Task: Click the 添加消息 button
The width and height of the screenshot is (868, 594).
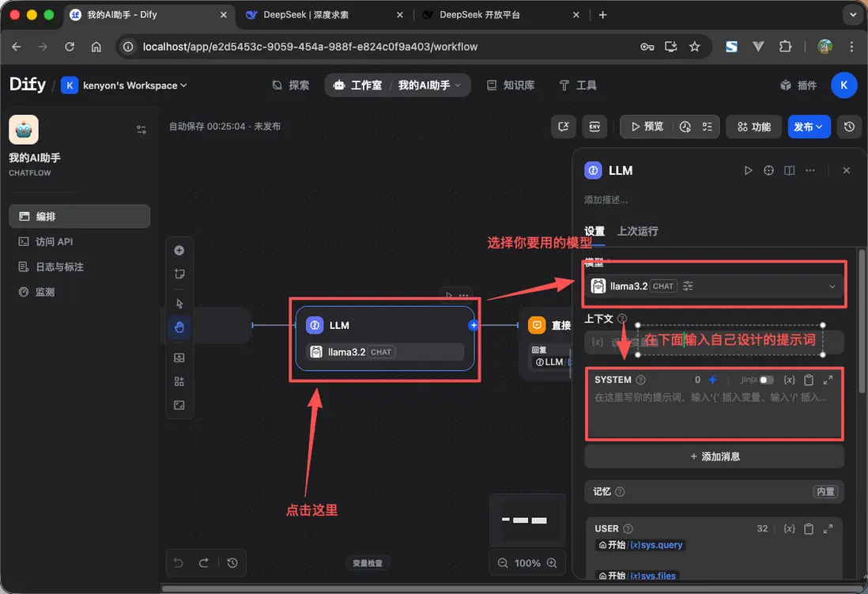Action: coord(714,456)
